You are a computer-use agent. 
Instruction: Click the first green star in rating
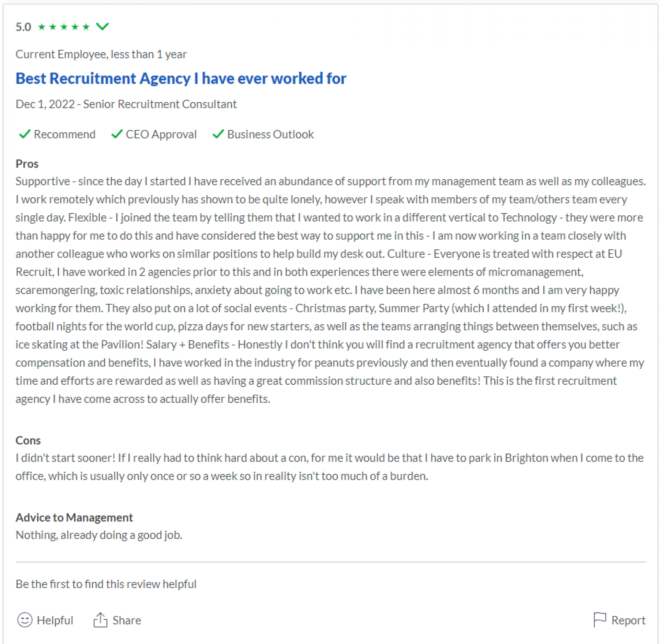click(42, 26)
